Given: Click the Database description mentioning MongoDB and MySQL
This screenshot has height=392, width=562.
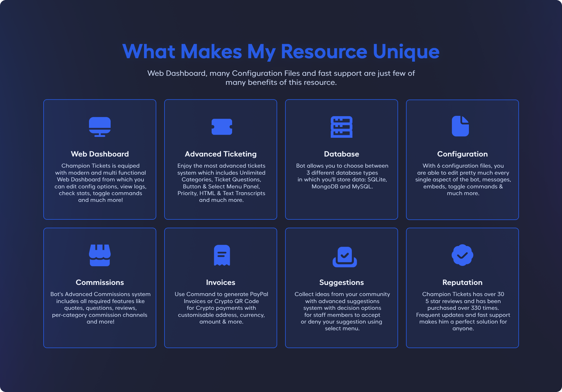Looking at the screenshot, I should 342,176.
